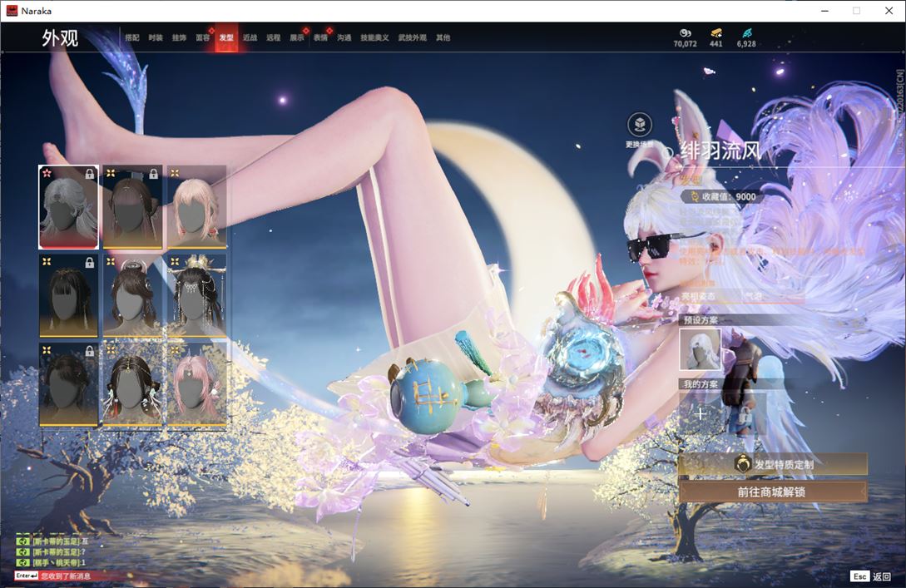Click the gold ticket icon above 441
The image size is (906, 588).
(x=716, y=33)
